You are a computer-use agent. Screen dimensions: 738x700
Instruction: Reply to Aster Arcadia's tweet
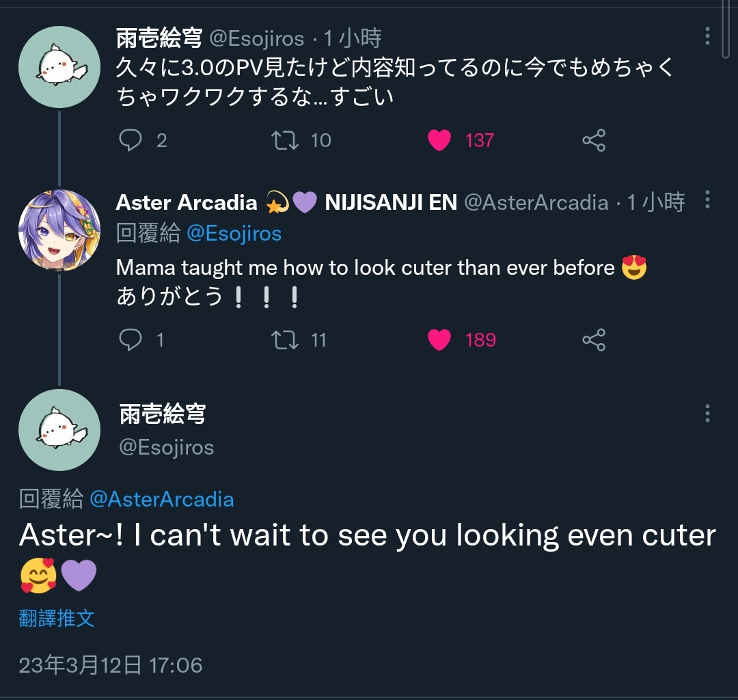tap(131, 340)
